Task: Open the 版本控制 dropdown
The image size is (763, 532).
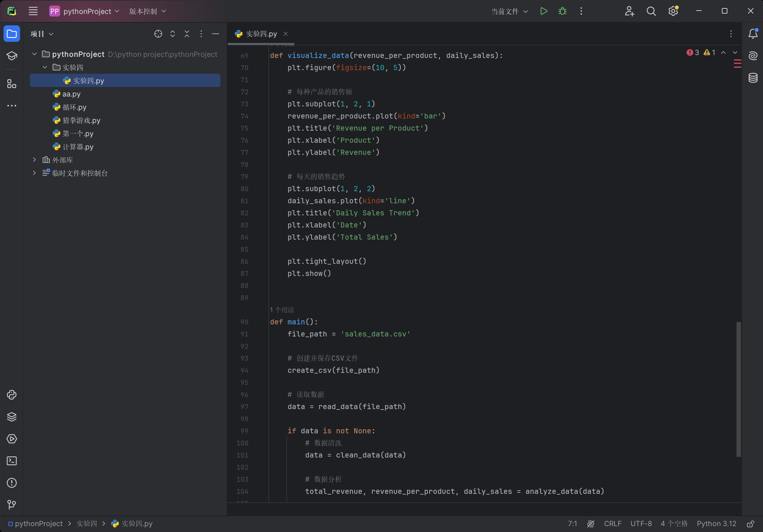Action: pos(148,11)
